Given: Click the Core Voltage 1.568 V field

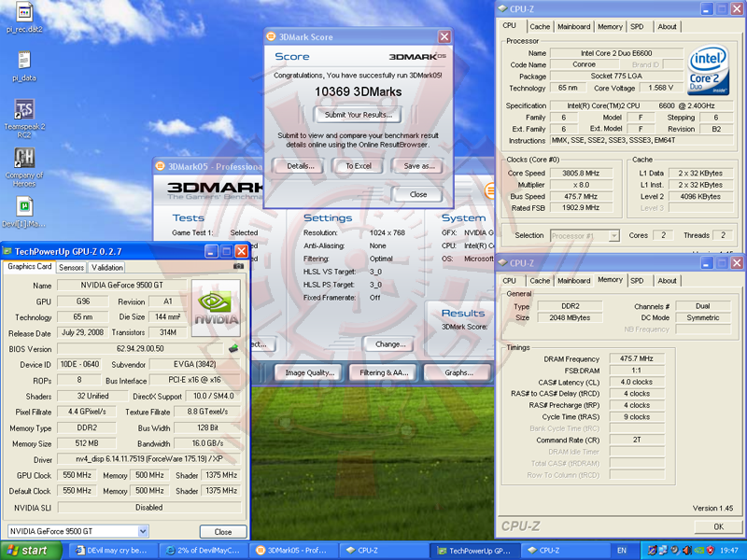Looking at the screenshot, I should 660,88.
